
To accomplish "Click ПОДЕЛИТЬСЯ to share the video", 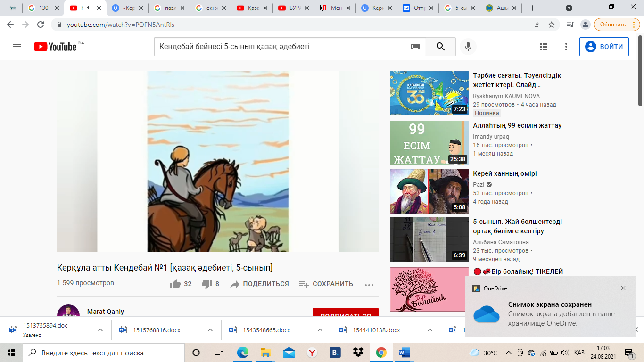I will [260, 284].
